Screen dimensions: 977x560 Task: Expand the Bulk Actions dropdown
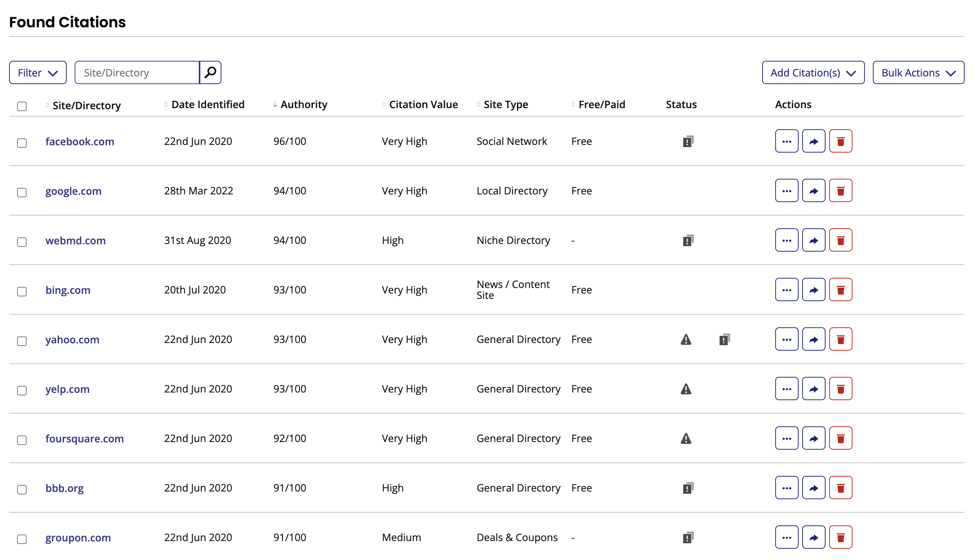pos(918,72)
